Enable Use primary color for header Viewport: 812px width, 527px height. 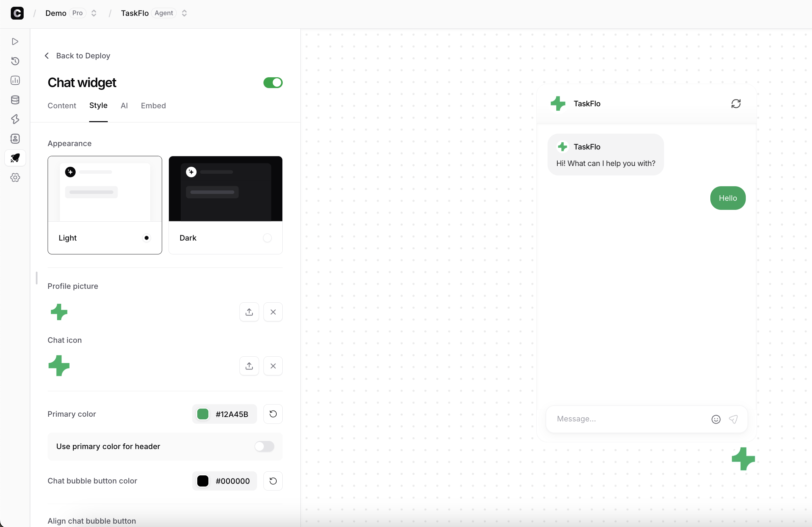[264, 447]
